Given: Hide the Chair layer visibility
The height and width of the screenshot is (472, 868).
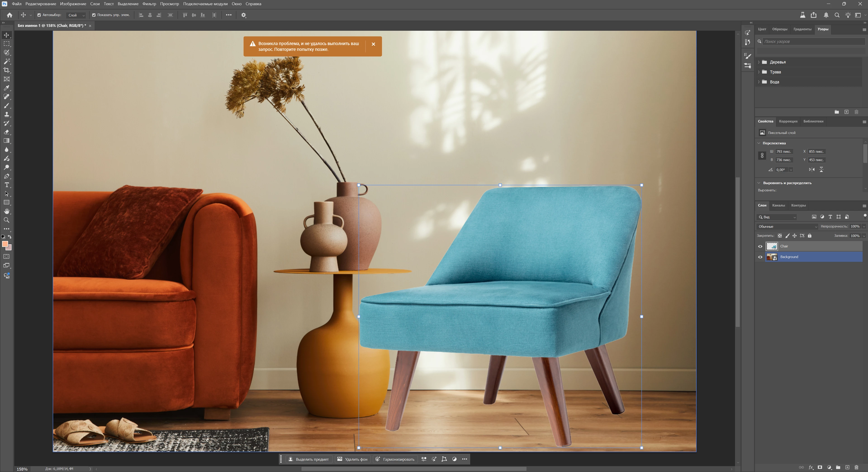Looking at the screenshot, I should [760, 247].
